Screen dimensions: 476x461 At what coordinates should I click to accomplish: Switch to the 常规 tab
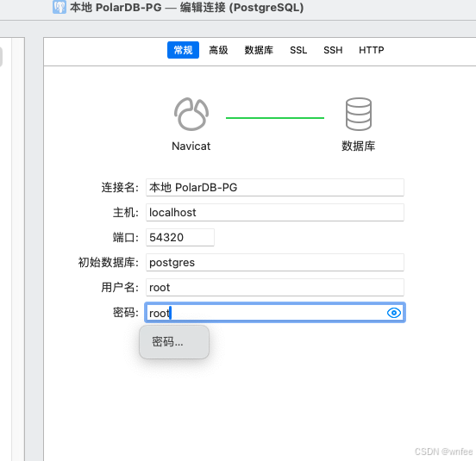183,50
